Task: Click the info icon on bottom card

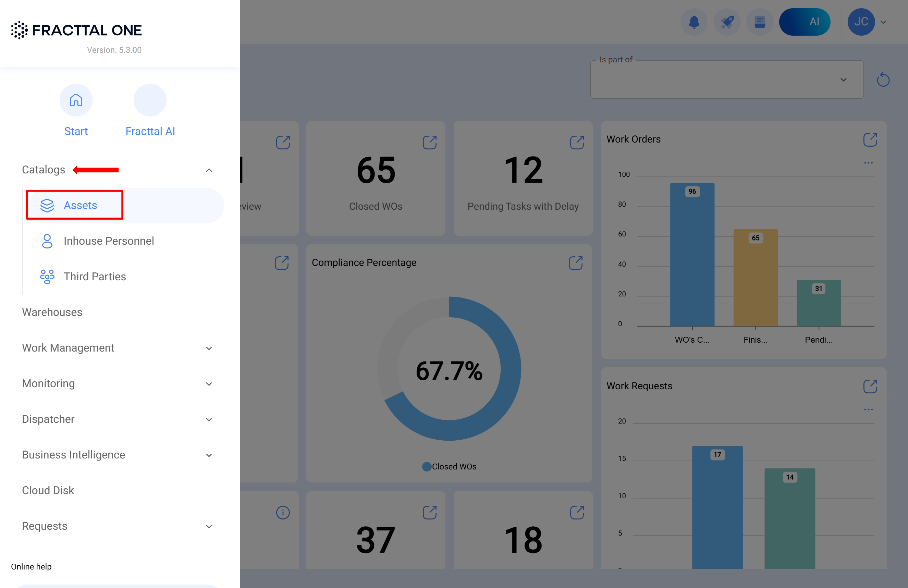Action: (283, 513)
